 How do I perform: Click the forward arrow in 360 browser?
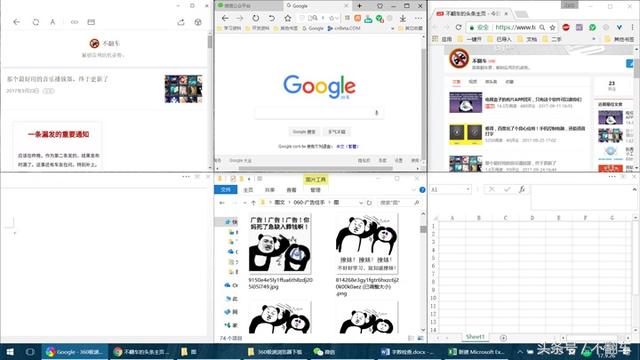tap(240, 18)
